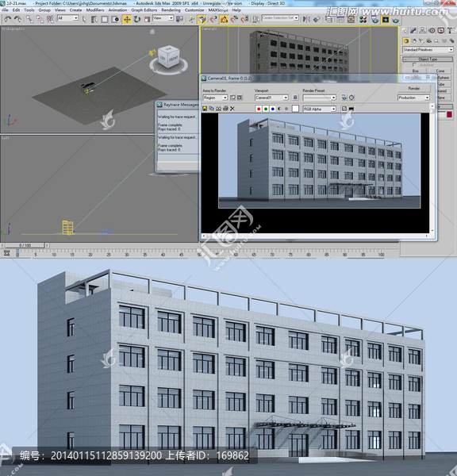Click the dark red object color swatch

[449, 114]
